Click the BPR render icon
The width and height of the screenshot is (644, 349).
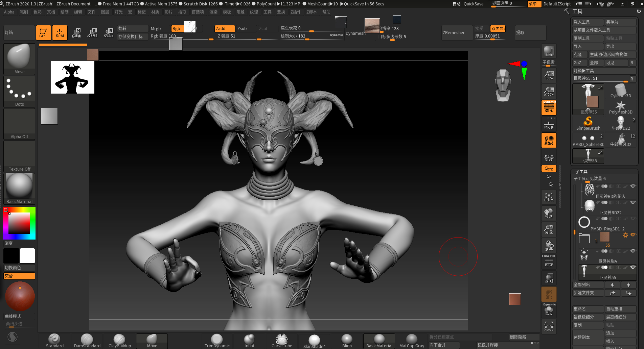click(x=549, y=51)
